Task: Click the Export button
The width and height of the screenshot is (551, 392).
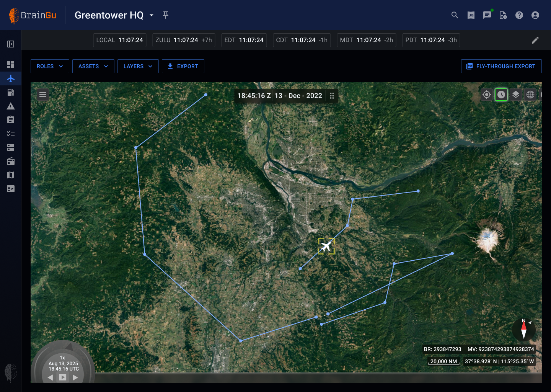Action: [x=183, y=66]
